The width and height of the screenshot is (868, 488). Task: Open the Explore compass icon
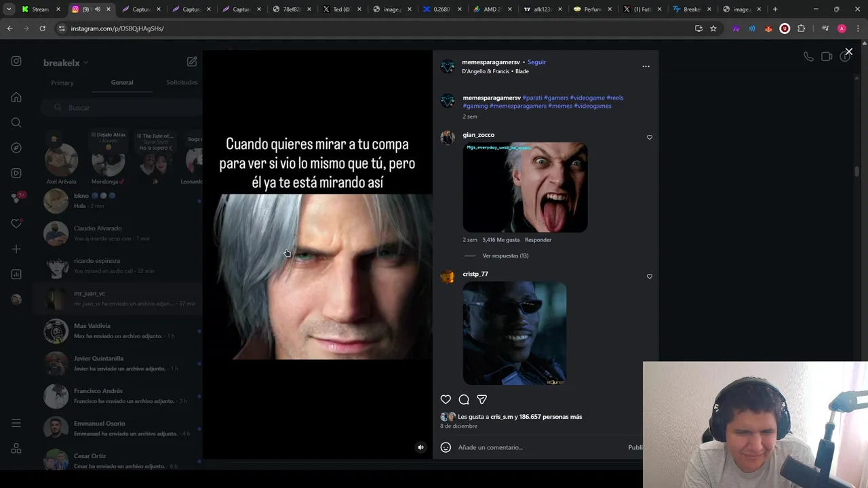pos(16,148)
